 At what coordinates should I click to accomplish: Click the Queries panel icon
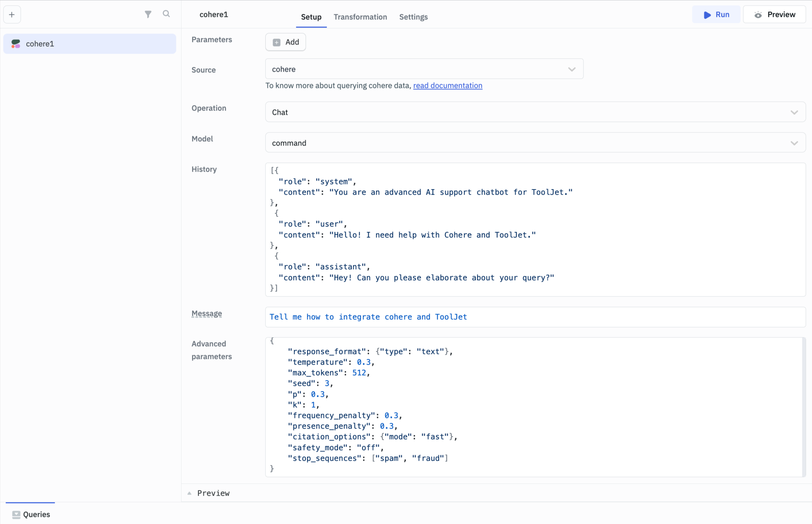[x=16, y=514]
